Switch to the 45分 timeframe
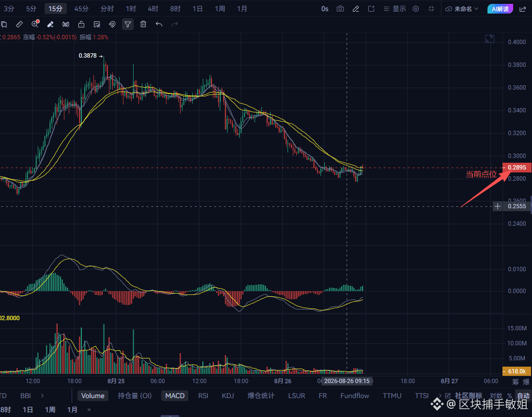This screenshot has height=417, width=532. [81, 9]
